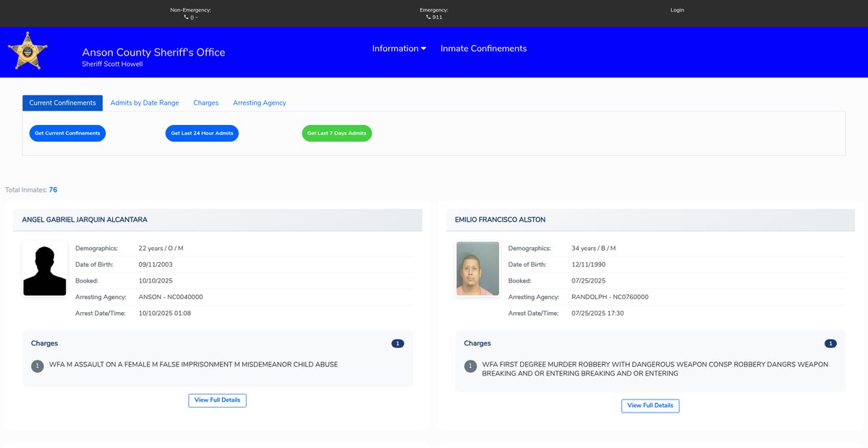Select the Current Confinements tab
Viewport: 868px width, 448px height.
click(x=62, y=103)
